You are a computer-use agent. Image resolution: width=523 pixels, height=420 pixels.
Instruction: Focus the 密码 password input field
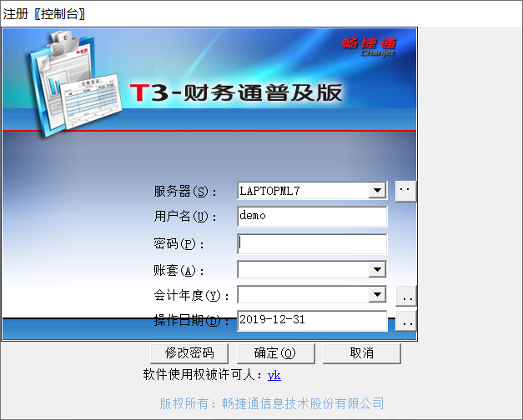[x=312, y=243]
